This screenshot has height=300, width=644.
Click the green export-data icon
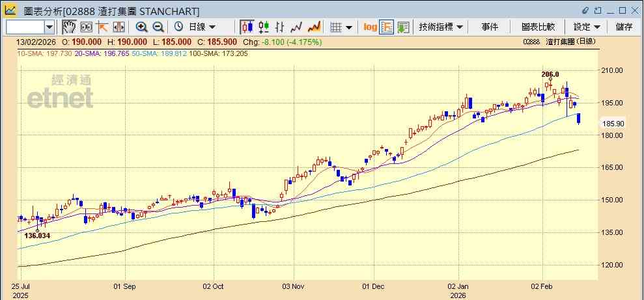pos(403,27)
